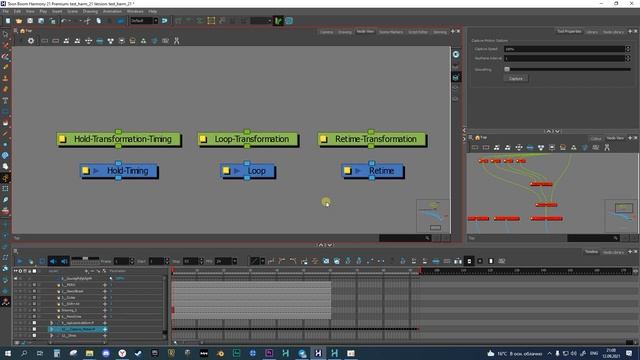Select the Capture Motion tool at toolbar bottom
The height and width of the screenshot is (360, 640).
click(x=5, y=302)
